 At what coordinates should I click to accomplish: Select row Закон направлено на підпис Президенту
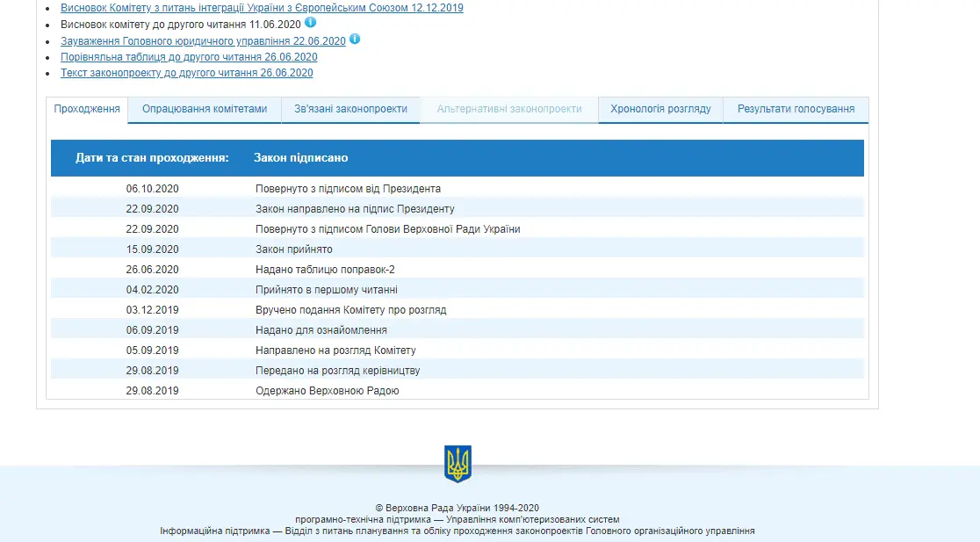pos(355,209)
